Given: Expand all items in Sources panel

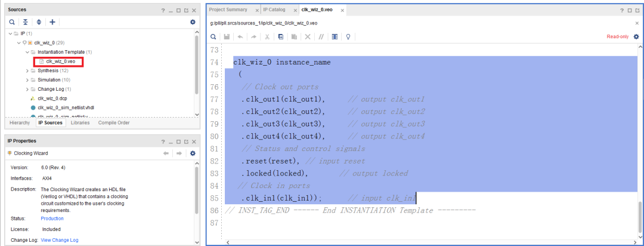Looking at the screenshot, I should tap(39, 22).
